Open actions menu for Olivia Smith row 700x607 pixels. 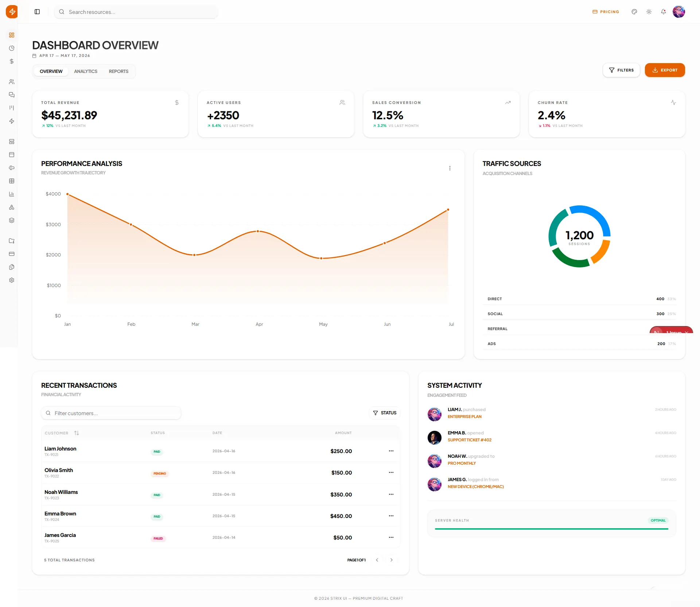(x=391, y=472)
